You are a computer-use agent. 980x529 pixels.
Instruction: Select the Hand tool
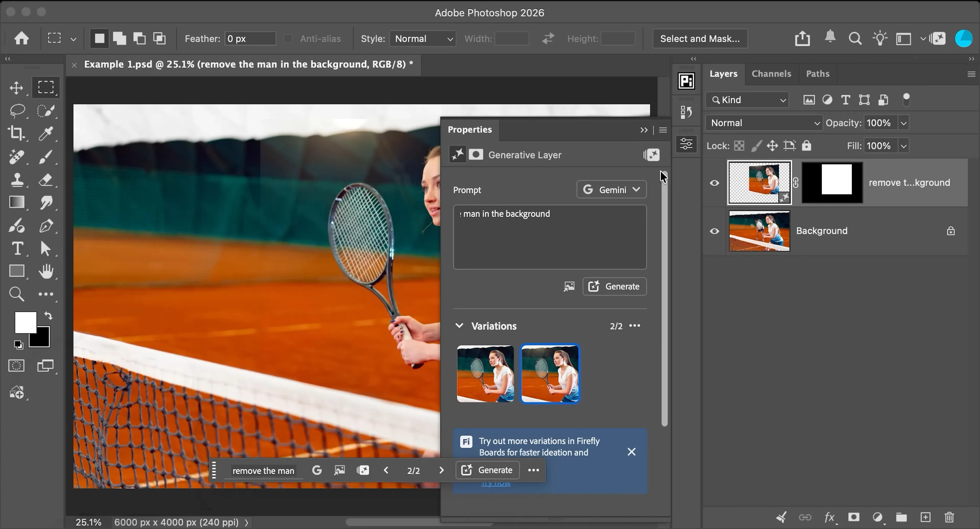[x=46, y=271]
